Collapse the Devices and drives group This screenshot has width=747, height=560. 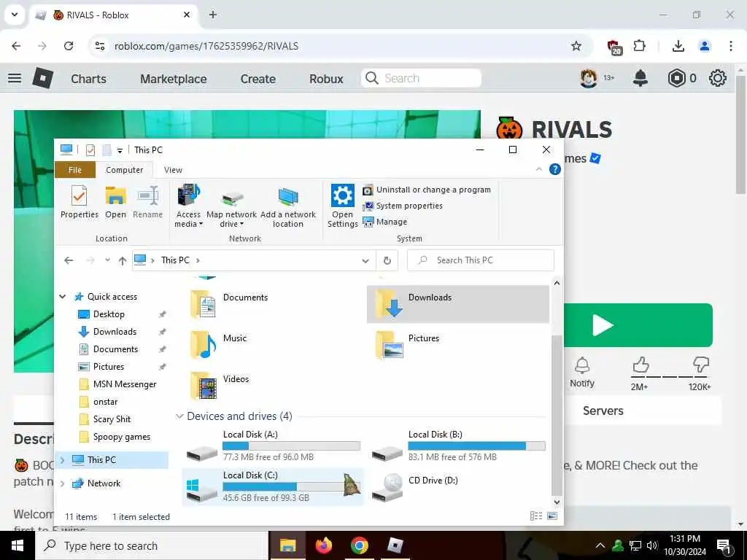click(179, 416)
